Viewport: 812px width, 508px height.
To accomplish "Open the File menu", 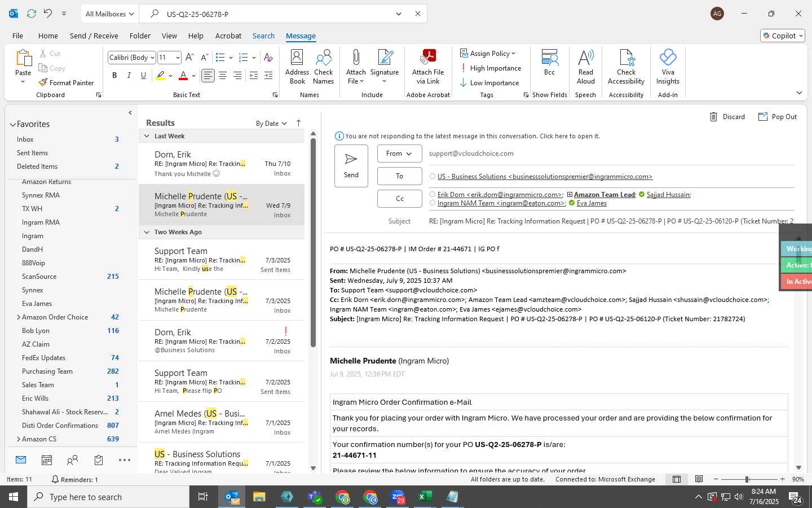I will pos(17,36).
